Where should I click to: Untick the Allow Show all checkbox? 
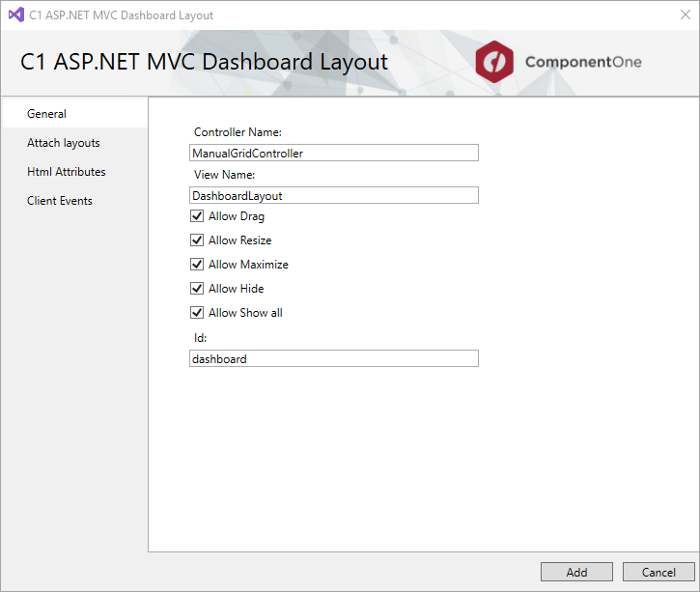[x=197, y=313]
